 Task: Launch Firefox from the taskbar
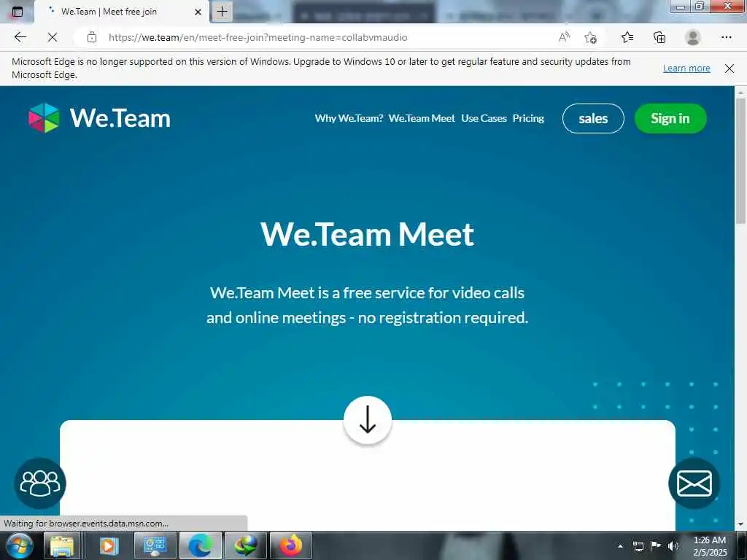click(x=291, y=545)
